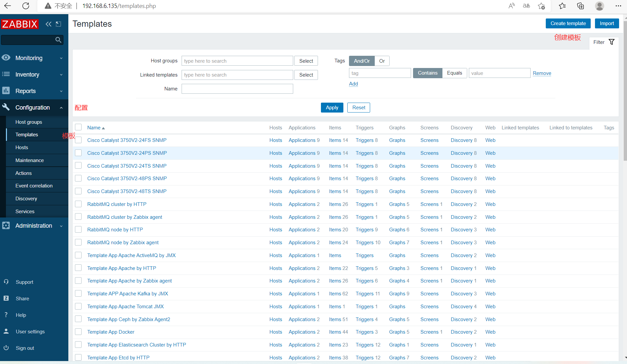Screen dimensions: 627x364
Task: Open the browser settings ellipsis menu
Action: click(618, 6)
